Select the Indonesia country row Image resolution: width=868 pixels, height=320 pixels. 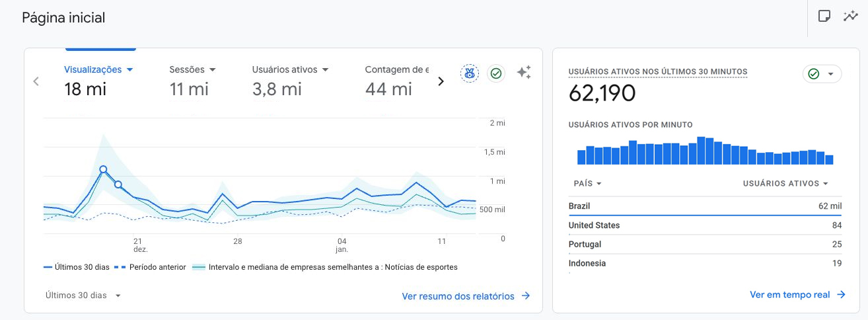point(705,263)
